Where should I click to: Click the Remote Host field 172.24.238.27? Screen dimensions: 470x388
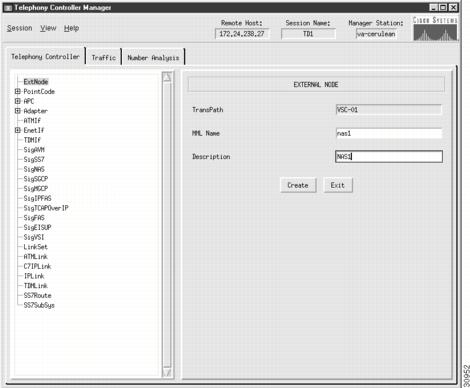click(242, 34)
